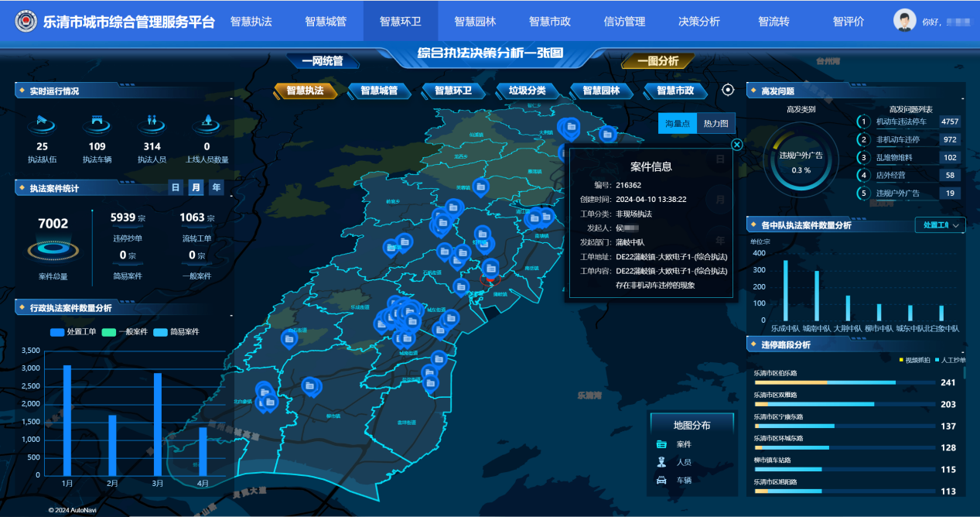Click the 执法车辆 icon
980x517 pixels.
[x=97, y=123]
